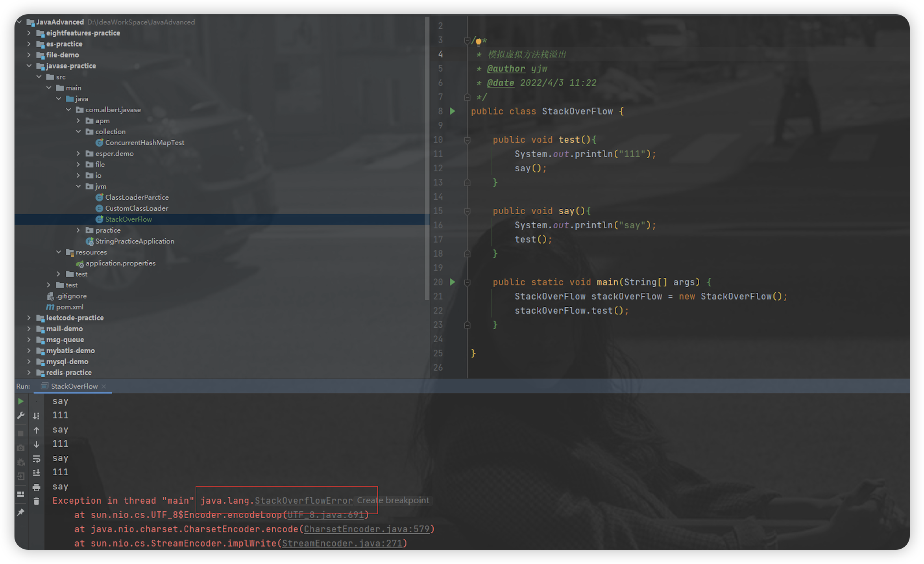Image resolution: width=924 pixels, height=564 pixels.
Task: Expand the mybatis-demo module
Action: 29,351
